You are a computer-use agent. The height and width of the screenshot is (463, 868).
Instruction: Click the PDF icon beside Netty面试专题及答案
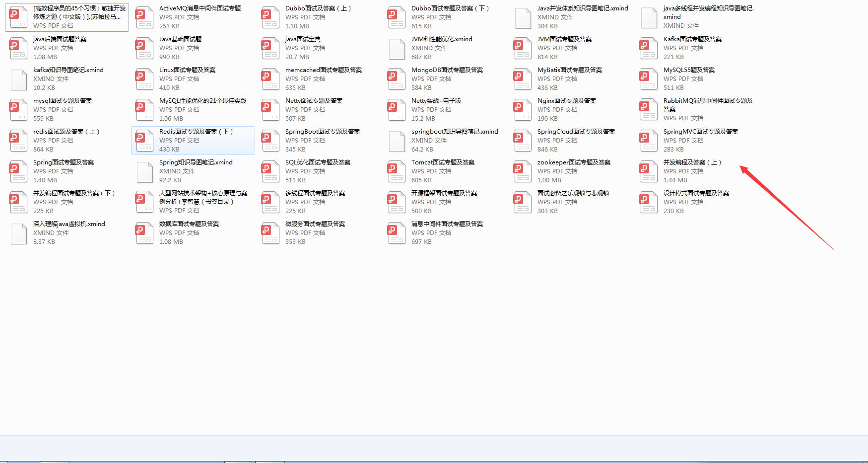(x=270, y=110)
